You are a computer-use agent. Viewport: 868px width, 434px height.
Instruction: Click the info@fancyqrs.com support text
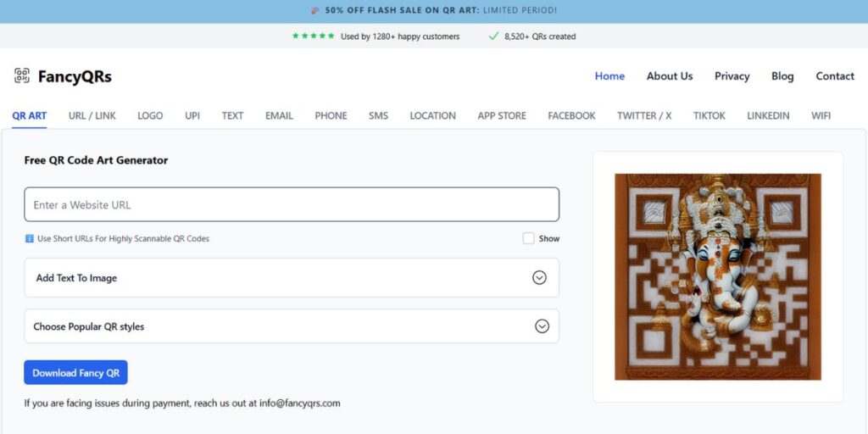301,403
